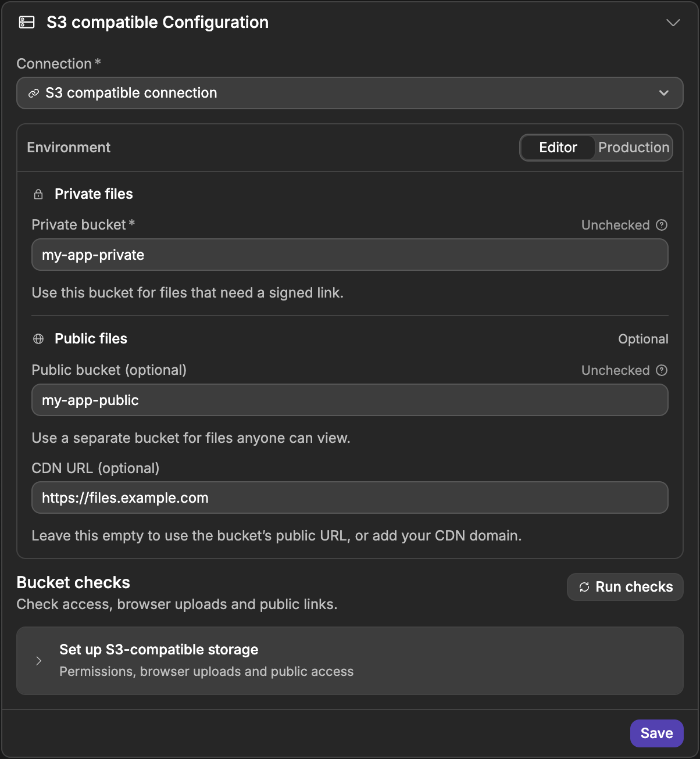Image resolution: width=700 pixels, height=759 pixels.
Task: Click the globe icon next to Public files
Action: click(38, 339)
